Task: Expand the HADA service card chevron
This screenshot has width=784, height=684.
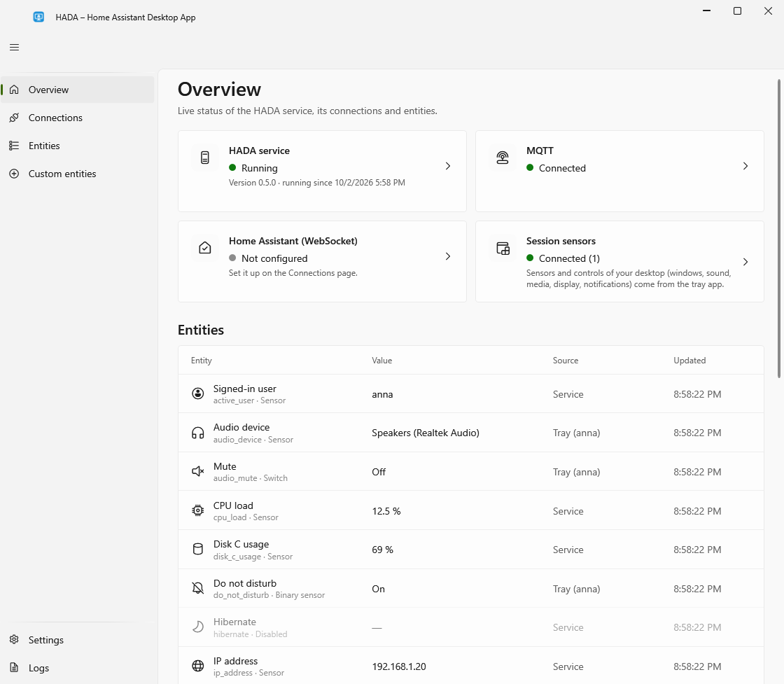Action: pos(448,166)
